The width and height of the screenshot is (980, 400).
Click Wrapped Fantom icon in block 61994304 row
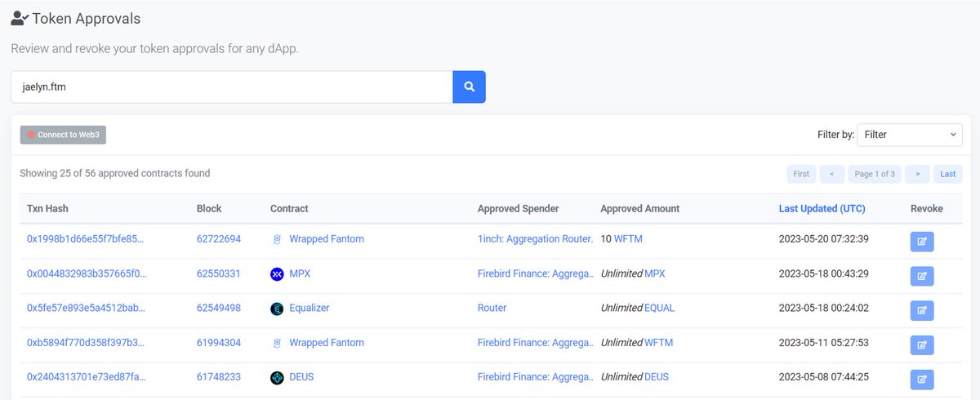click(277, 343)
